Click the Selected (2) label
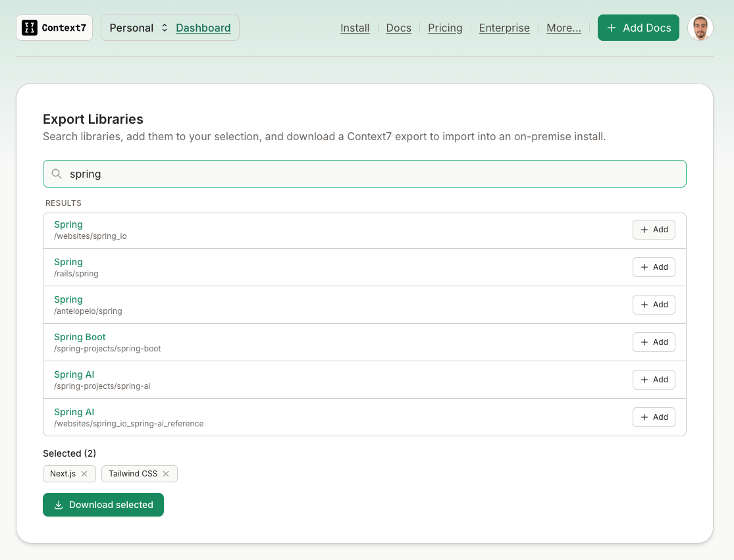734x560 pixels. 69,453
